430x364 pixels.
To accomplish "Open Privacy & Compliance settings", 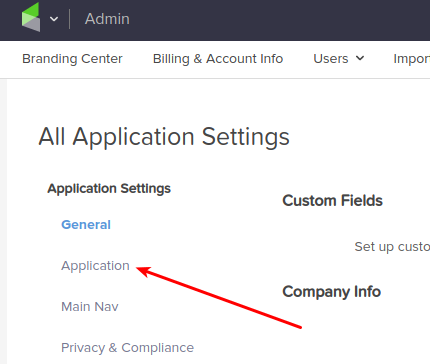I will click(x=127, y=348).
